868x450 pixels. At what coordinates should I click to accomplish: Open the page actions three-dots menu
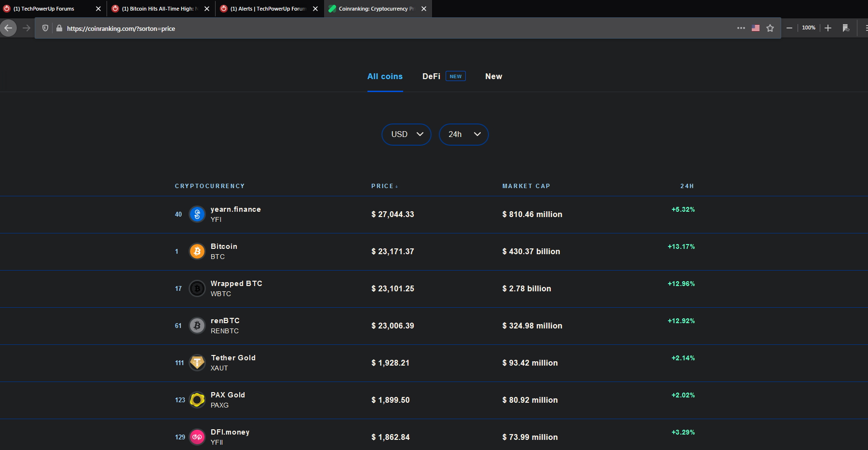[741, 28]
